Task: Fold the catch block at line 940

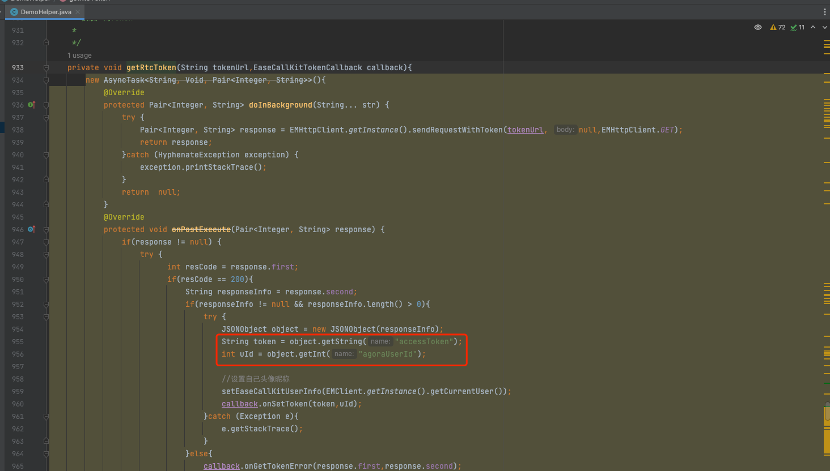Action: click(46, 155)
